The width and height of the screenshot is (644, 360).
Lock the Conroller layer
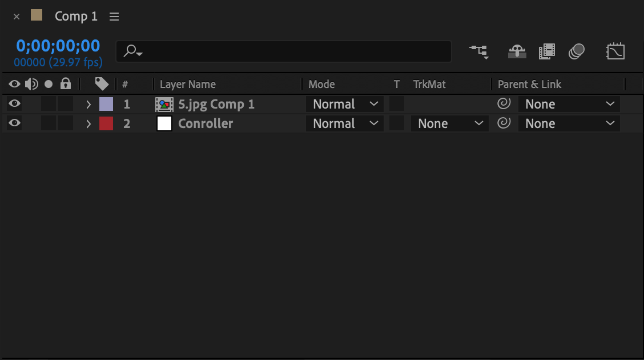[65, 123]
